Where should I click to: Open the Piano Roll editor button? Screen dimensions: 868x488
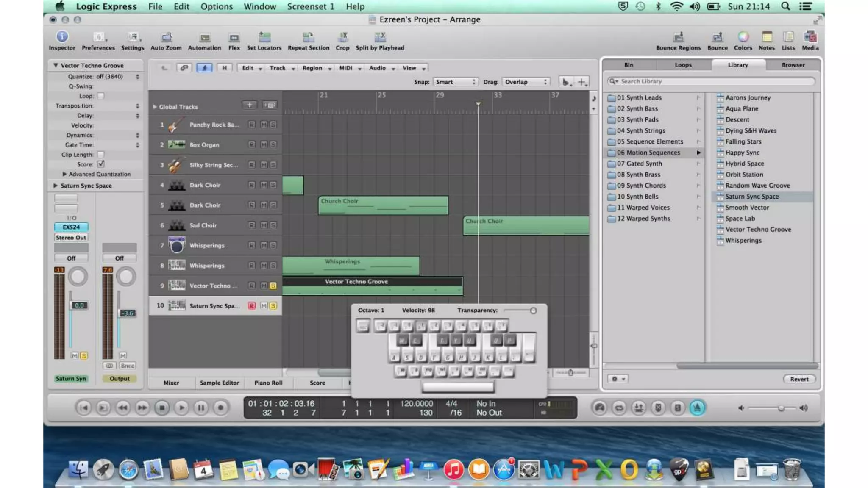(268, 383)
